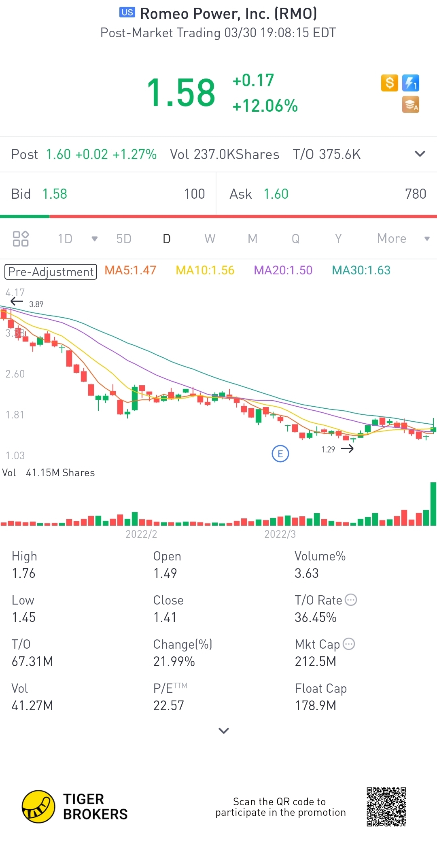Viewport: 437px width, 868px height.
Task: Tap the Ask price 1.60
Action: coord(276,194)
